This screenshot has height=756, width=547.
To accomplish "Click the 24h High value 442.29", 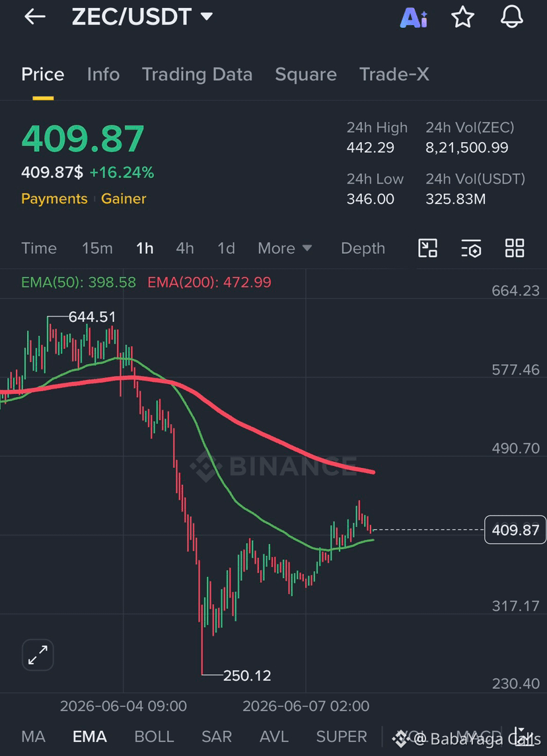I will point(370,147).
